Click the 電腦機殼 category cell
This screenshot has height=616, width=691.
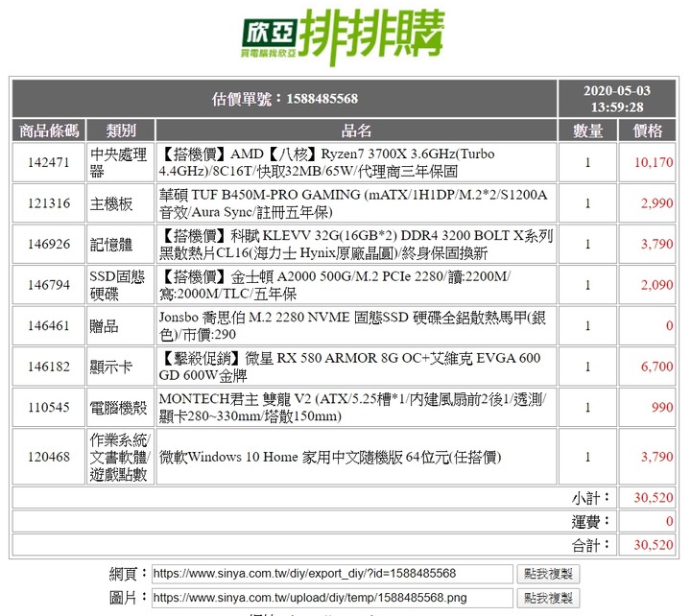tap(121, 407)
